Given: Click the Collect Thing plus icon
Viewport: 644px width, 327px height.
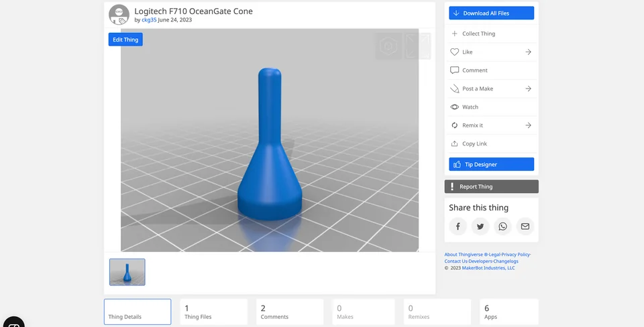Looking at the screenshot, I should coord(454,34).
